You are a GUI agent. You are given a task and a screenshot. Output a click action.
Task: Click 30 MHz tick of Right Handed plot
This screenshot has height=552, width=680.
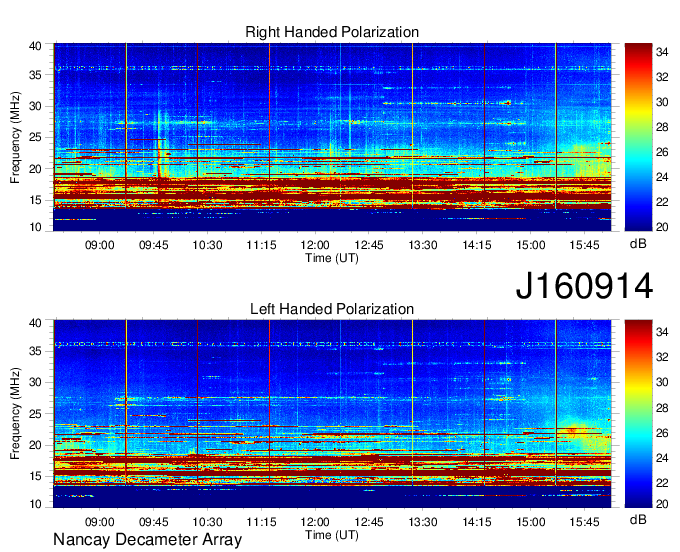pyautogui.click(x=35, y=106)
